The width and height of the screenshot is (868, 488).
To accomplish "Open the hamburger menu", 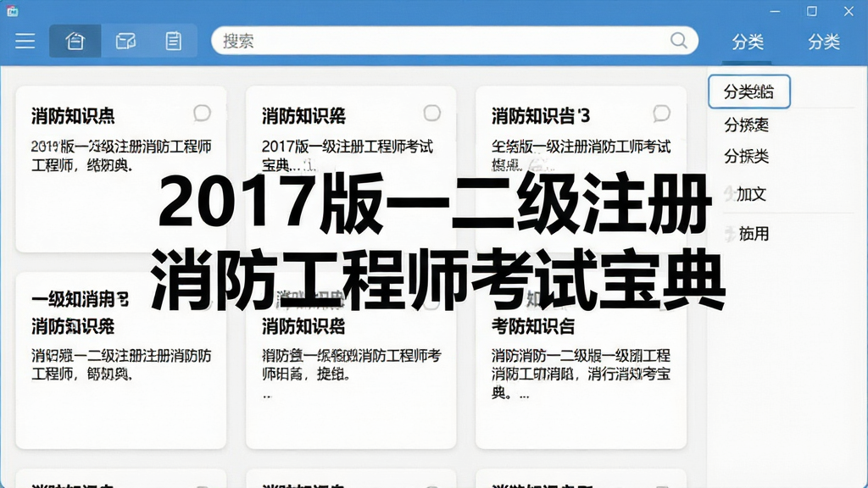I will pos(25,41).
